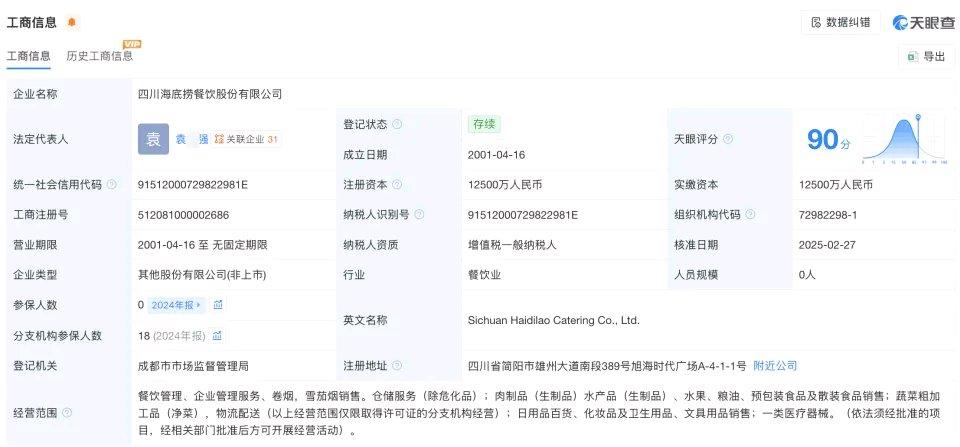
Task: Click 2001-04-16 至 无固定期限 business term
Action: [203, 245]
